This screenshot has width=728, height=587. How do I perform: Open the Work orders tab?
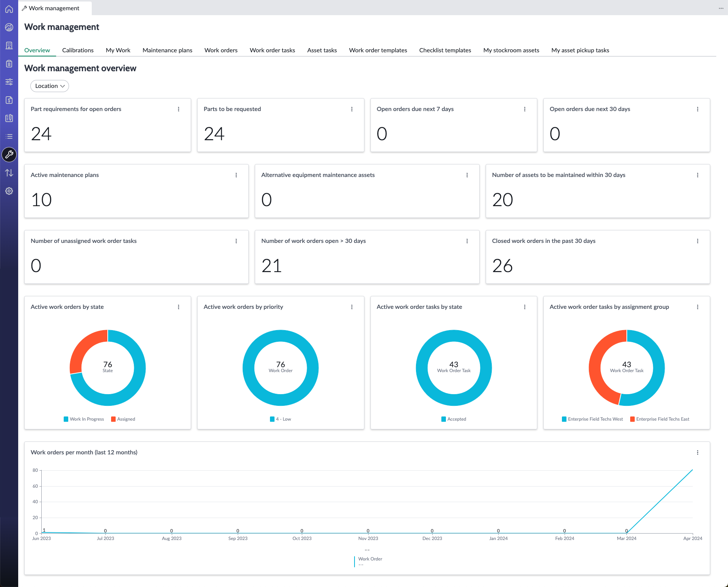[221, 50]
